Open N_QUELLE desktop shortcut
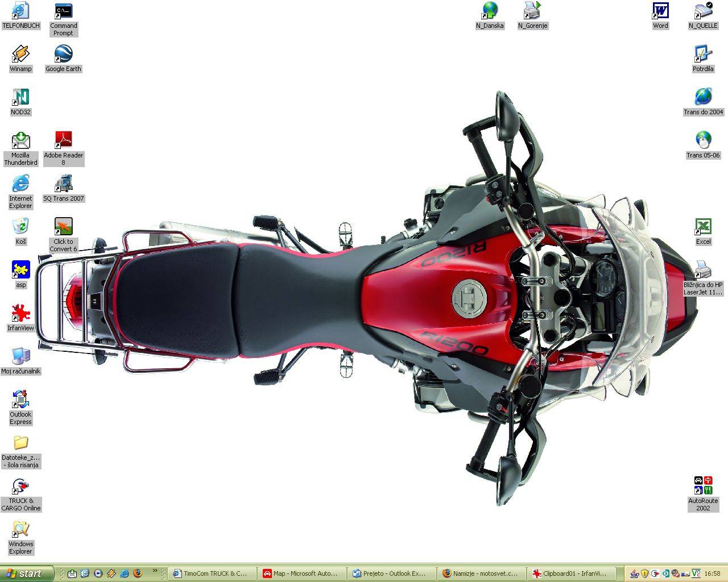 pos(703,16)
